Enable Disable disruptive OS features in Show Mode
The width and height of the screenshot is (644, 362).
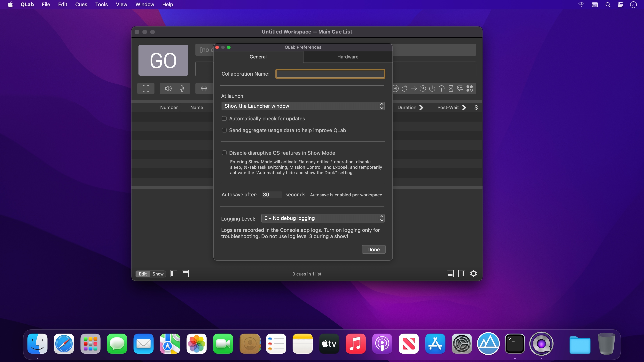tap(224, 153)
